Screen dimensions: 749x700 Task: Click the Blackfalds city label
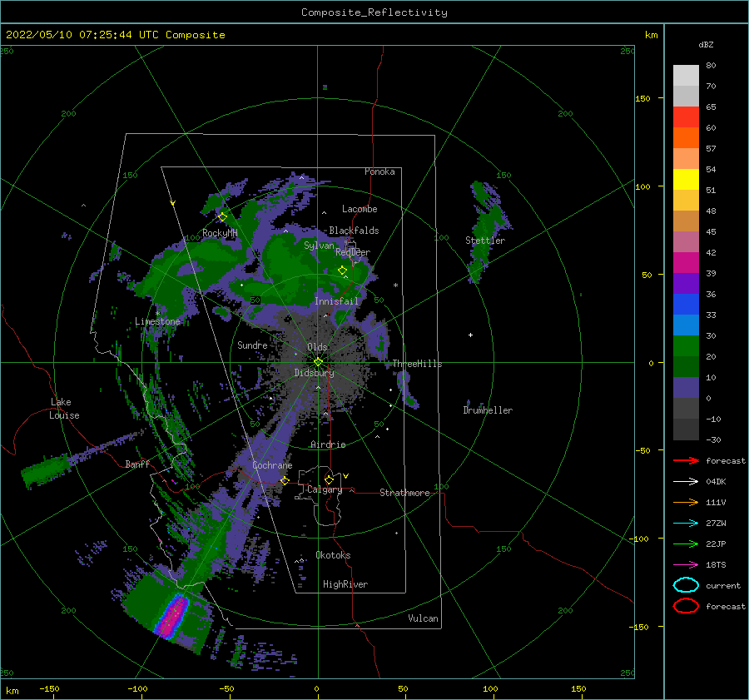(x=354, y=231)
